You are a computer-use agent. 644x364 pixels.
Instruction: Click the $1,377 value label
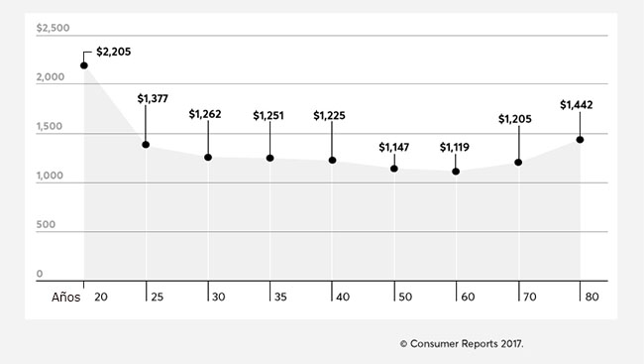click(x=153, y=99)
